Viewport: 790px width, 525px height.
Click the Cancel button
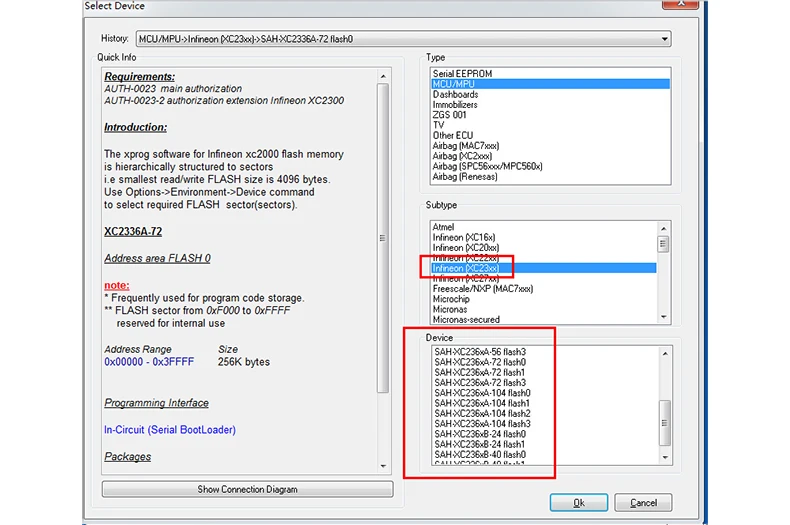[x=643, y=502]
